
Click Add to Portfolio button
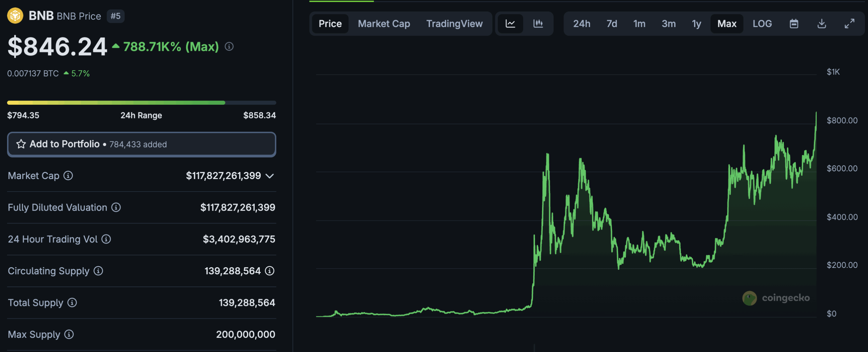pyautogui.click(x=142, y=144)
